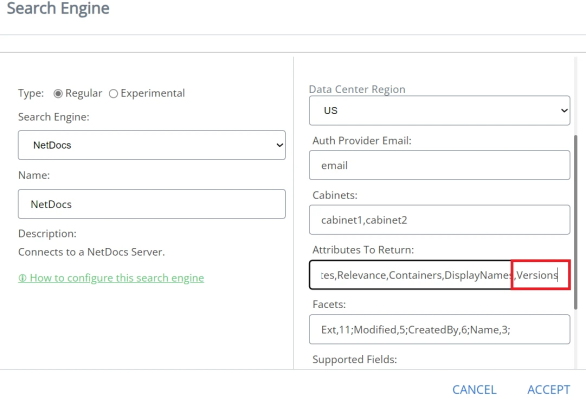Accept the search engine settings
586x402 pixels.
coord(549,390)
